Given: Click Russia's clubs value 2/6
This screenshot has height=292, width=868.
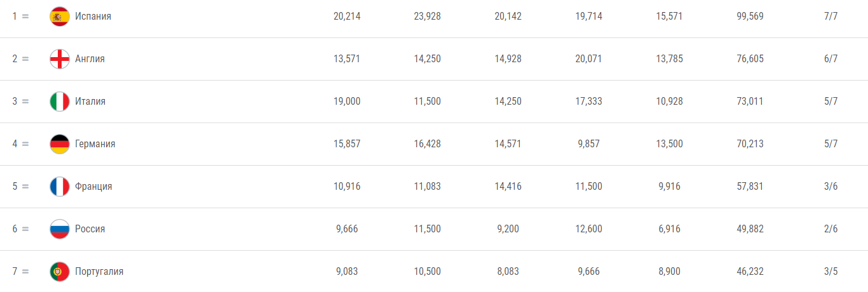Looking at the screenshot, I should [x=831, y=229].
